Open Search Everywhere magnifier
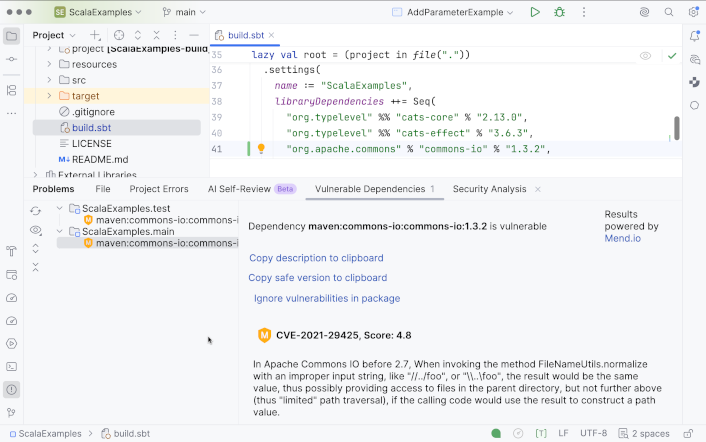The width and height of the screenshot is (706, 442). (669, 12)
